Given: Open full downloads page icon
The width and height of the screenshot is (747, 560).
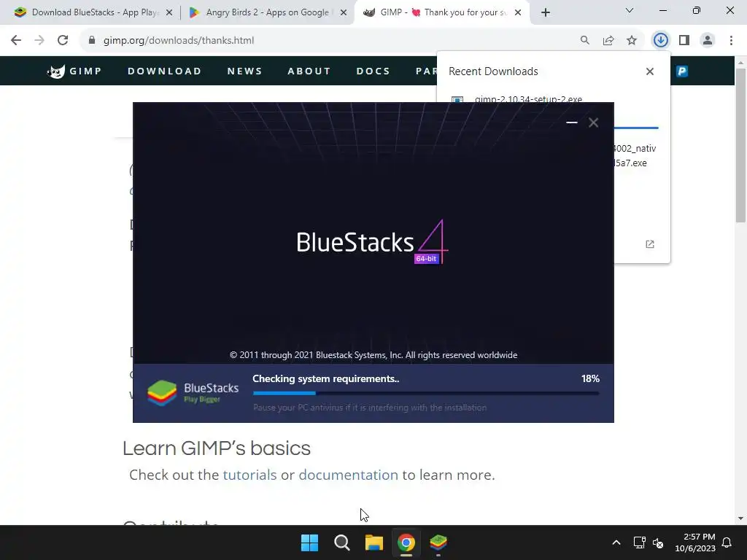Looking at the screenshot, I should [650, 244].
